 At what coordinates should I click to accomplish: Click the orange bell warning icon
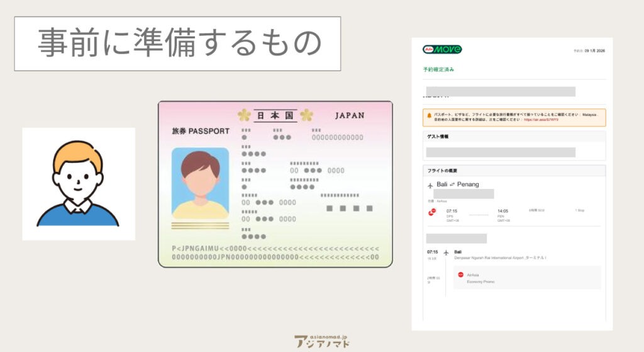point(429,116)
